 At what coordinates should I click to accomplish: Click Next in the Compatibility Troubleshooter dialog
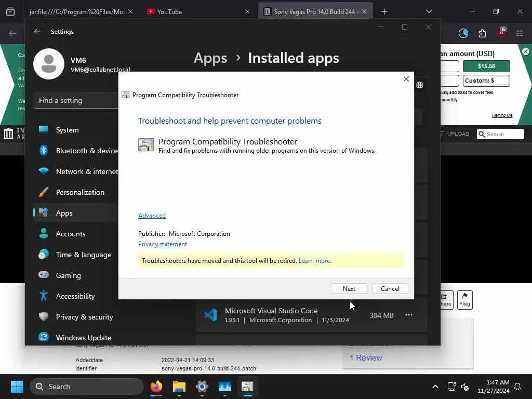(x=349, y=289)
